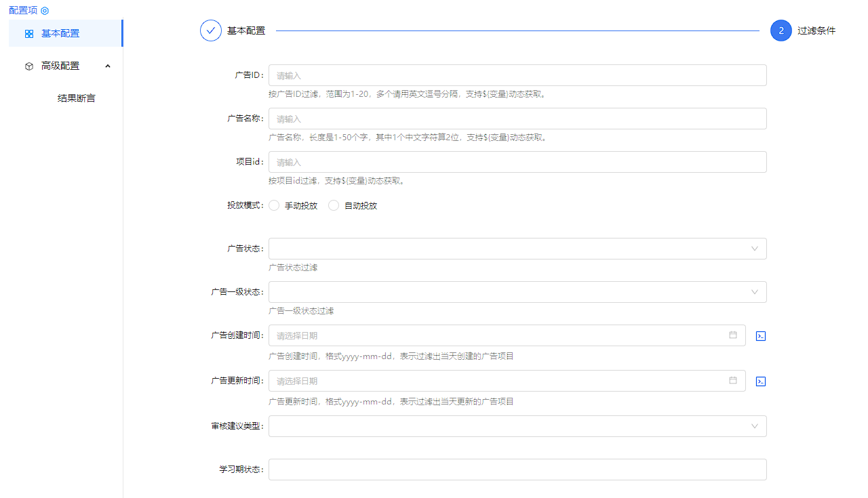Image resolution: width=868 pixels, height=498 pixels.
Task: Expand the 审核建议类型 dropdown
Action: (x=517, y=426)
